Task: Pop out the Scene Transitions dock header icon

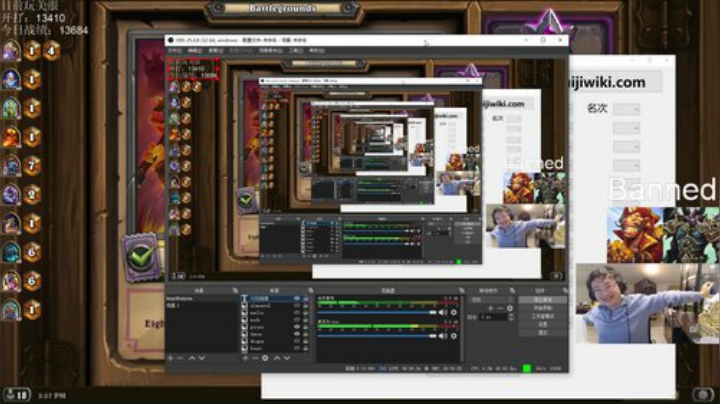Action: point(512,291)
